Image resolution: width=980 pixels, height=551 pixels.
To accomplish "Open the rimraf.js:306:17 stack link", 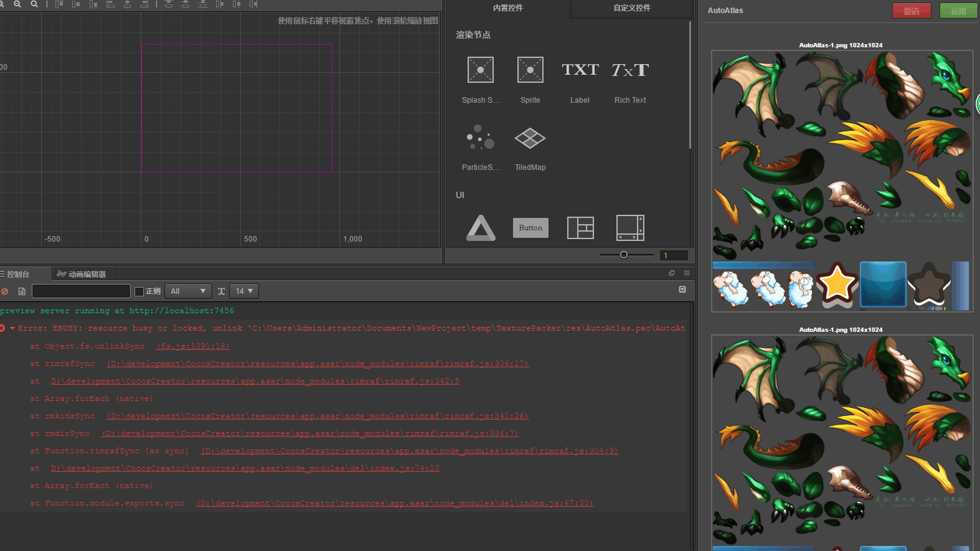I will 318,364.
